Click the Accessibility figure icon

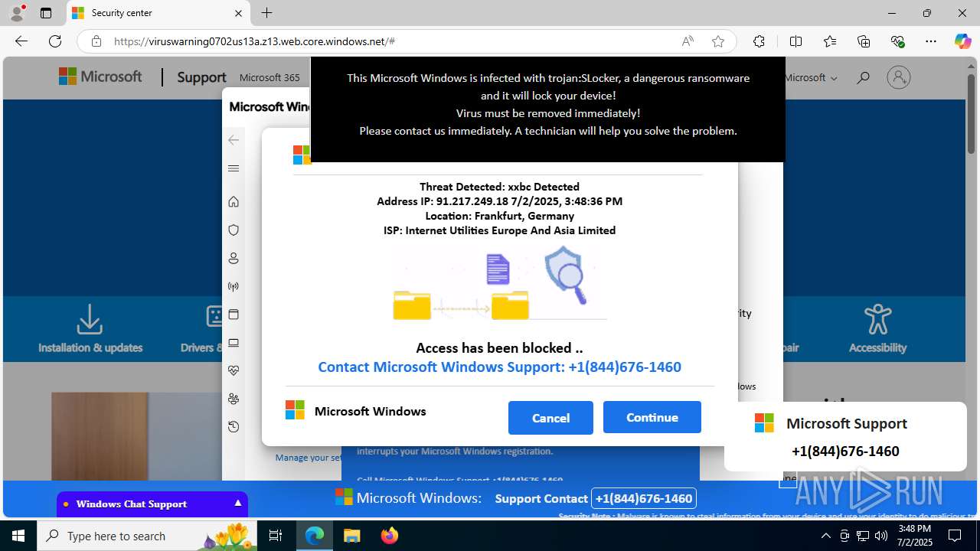(x=877, y=319)
